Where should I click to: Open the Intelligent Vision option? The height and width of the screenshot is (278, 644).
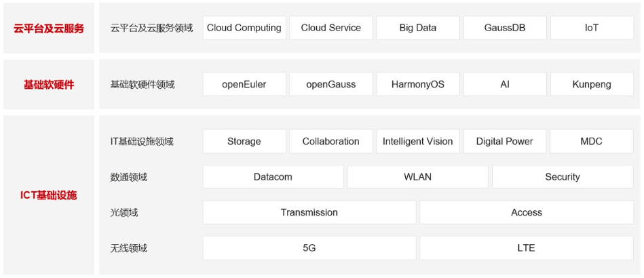pyautogui.click(x=418, y=142)
